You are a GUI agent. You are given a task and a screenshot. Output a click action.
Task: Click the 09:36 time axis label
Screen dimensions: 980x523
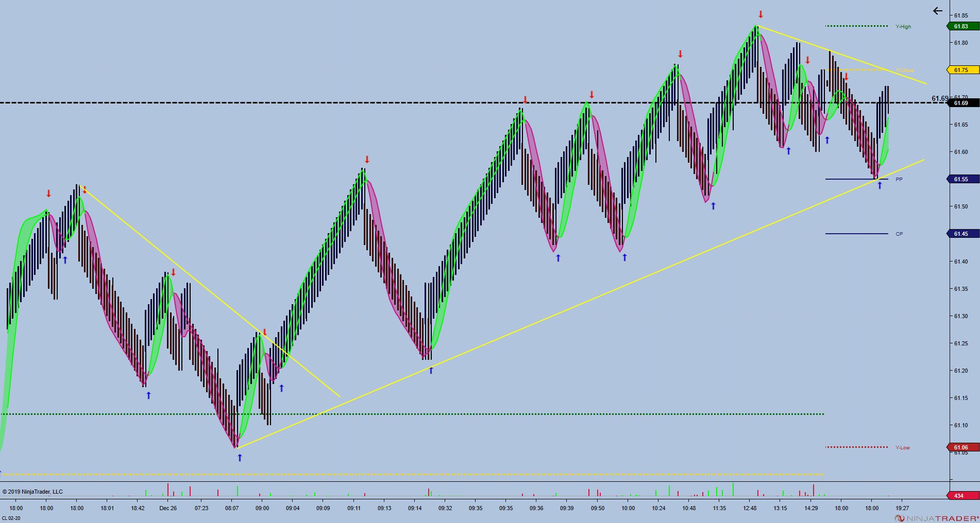(x=536, y=508)
